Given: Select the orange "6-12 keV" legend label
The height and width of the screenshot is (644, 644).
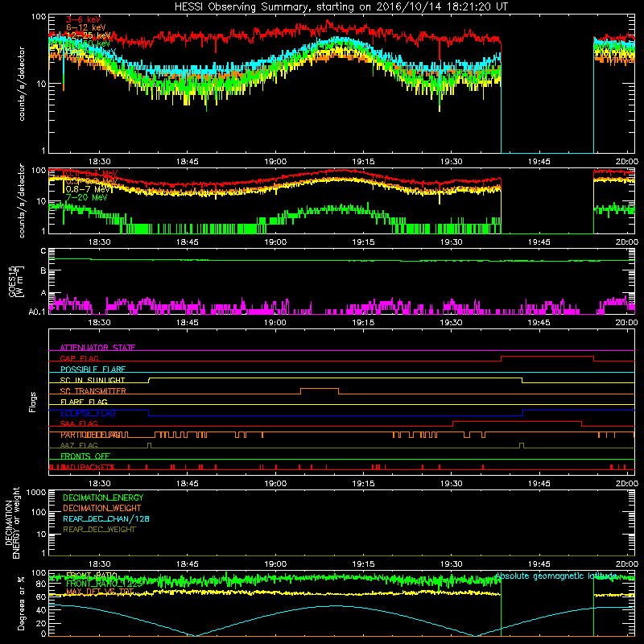Looking at the screenshot, I should (x=86, y=27).
